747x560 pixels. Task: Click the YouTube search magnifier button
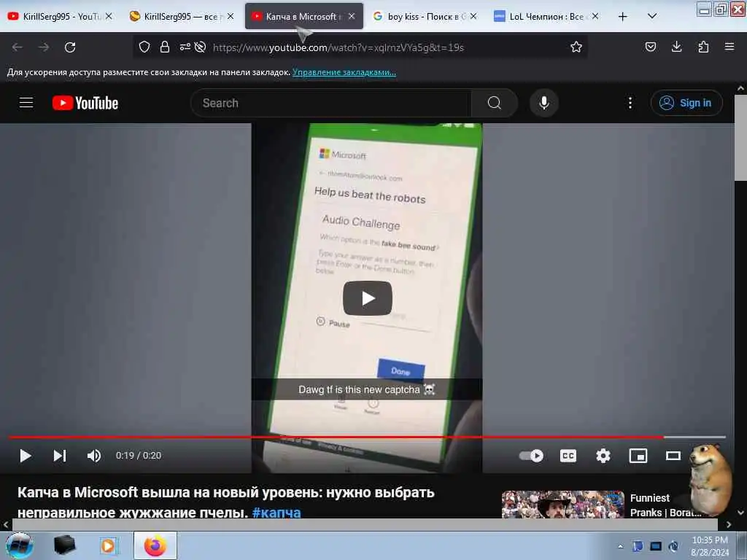tap(495, 103)
